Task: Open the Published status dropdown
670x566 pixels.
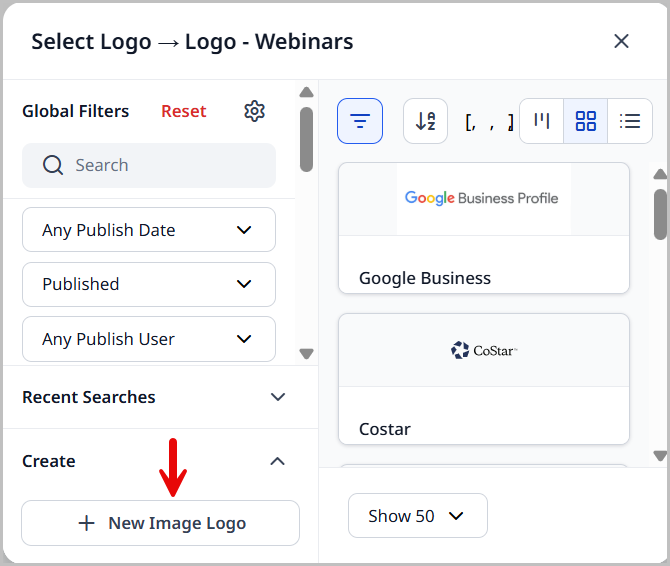Action: pyautogui.click(x=149, y=284)
